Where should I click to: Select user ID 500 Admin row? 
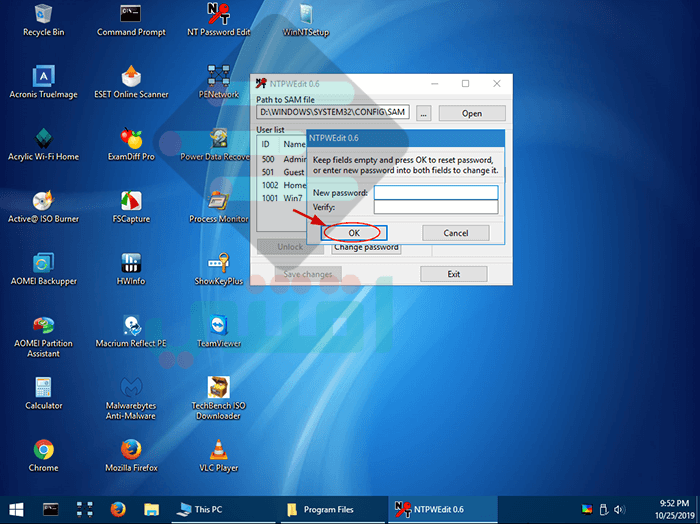tap(283, 159)
